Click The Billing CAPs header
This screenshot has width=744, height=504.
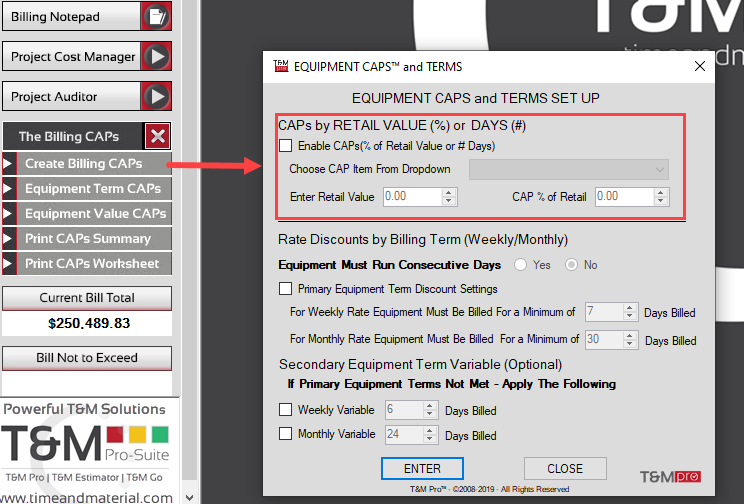(x=73, y=136)
